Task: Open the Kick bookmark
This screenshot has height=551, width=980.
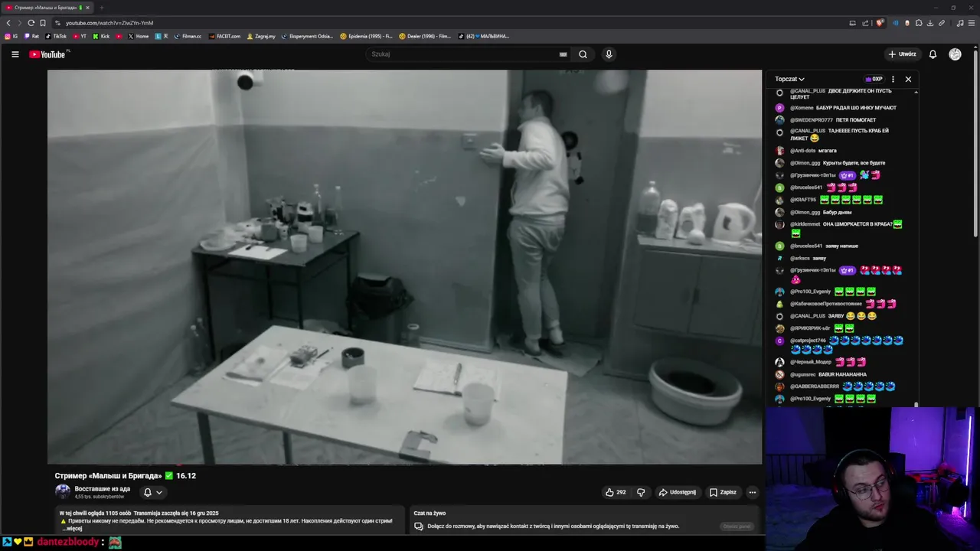Action: click(102, 36)
